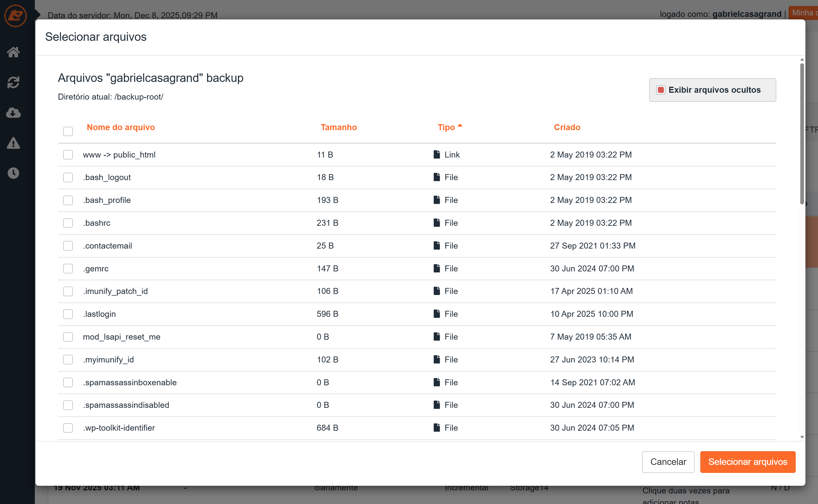Open the restore refresh arrows icon

(13, 82)
